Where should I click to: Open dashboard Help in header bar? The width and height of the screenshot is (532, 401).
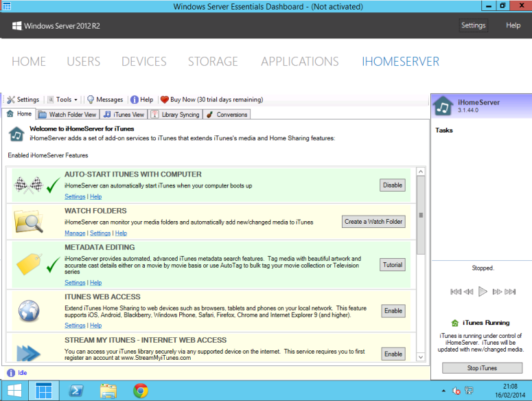[513, 25]
